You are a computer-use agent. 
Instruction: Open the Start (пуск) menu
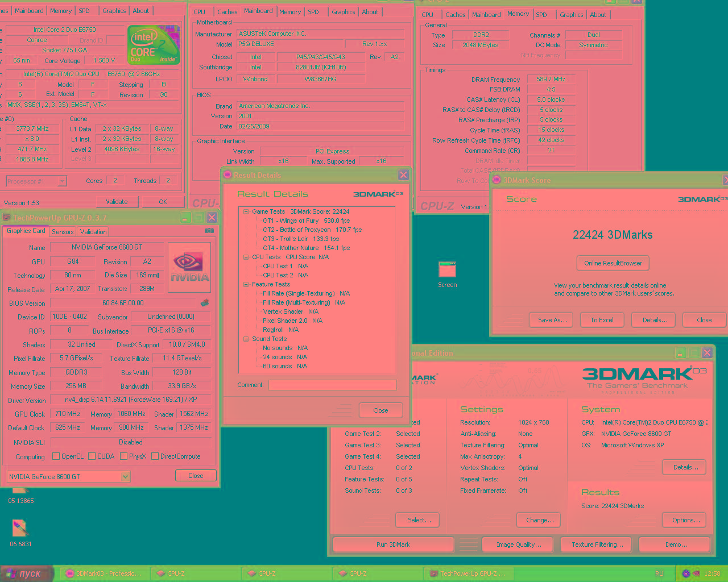coord(26,573)
